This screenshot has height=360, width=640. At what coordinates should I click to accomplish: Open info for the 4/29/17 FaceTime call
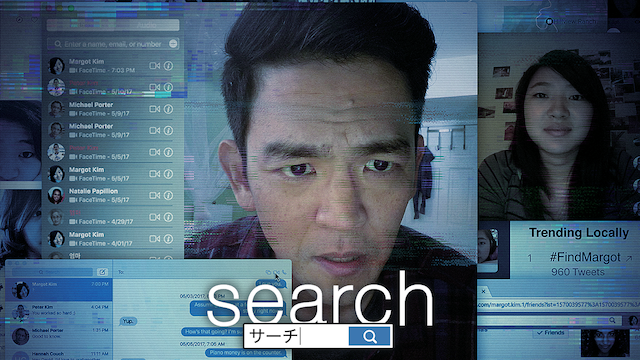click(169, 217)
